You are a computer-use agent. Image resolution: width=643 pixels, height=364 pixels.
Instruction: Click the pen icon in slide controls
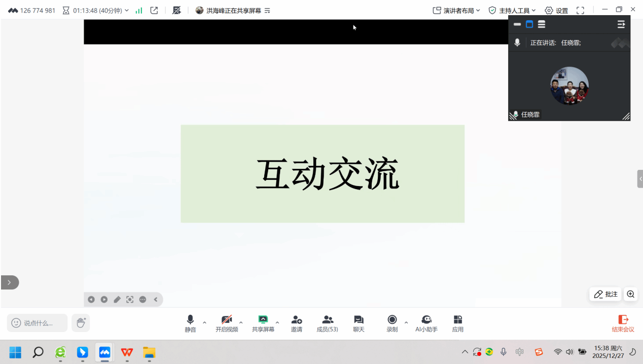(x=117, y=300)
